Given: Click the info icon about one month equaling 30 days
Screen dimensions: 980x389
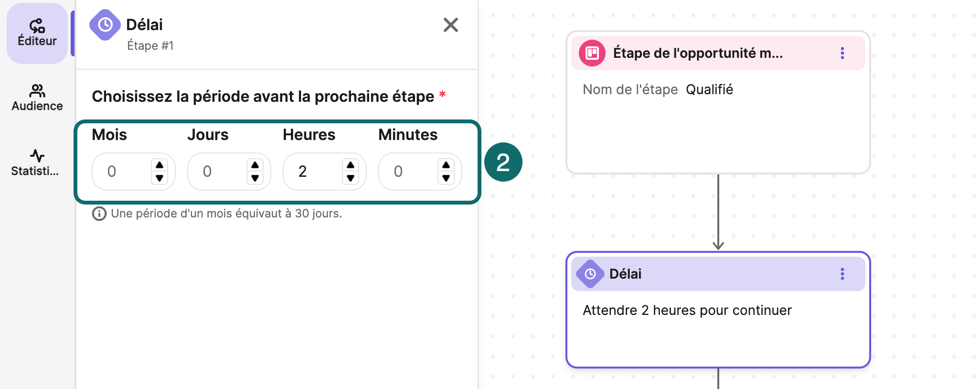Looking at the screenshot, I should pyautogui.click(x=99, y=214).
